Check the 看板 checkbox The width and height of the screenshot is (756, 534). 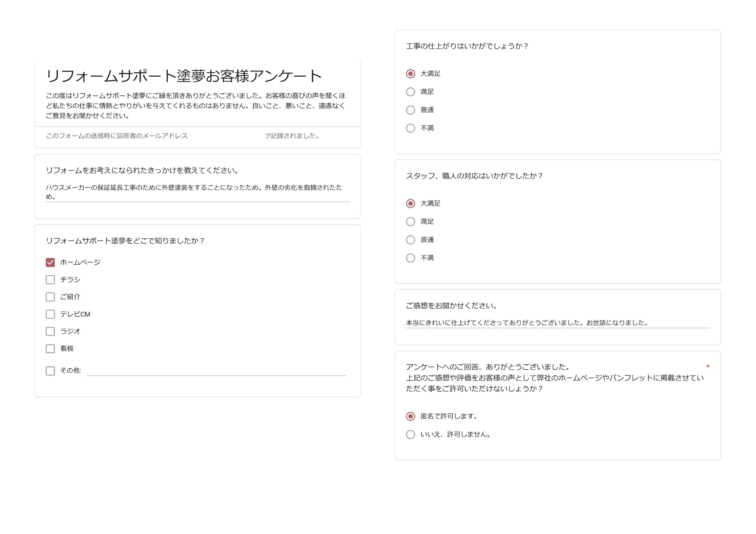point(50,349)
